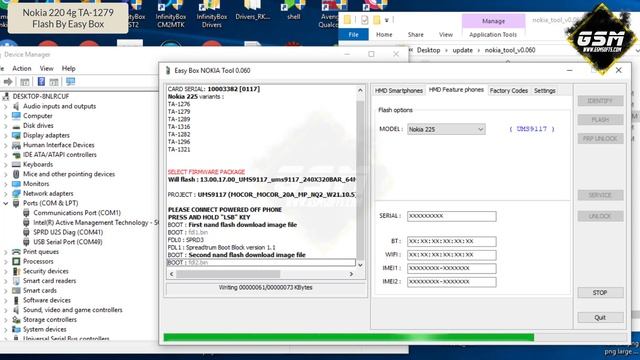Screen dimensions: 640x360
Task: Click the properties pane icon left of Help icon
Action: point(24,82)
